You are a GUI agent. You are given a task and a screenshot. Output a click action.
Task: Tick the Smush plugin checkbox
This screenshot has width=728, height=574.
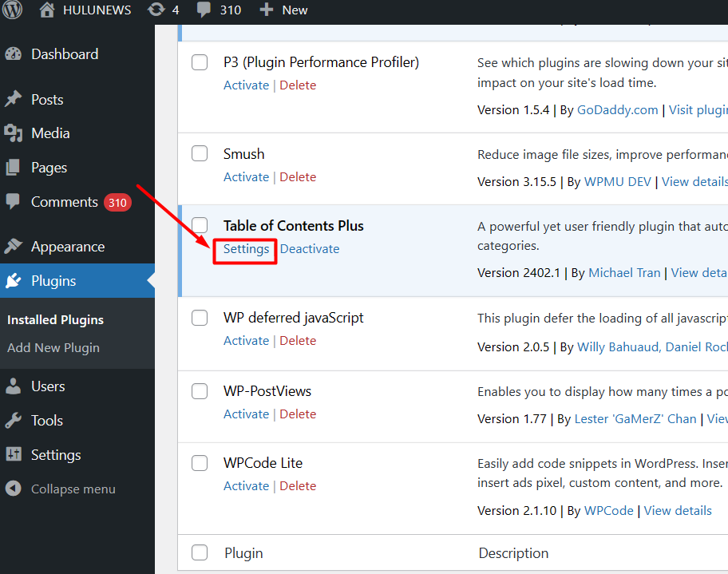click(x=200, y=154)
